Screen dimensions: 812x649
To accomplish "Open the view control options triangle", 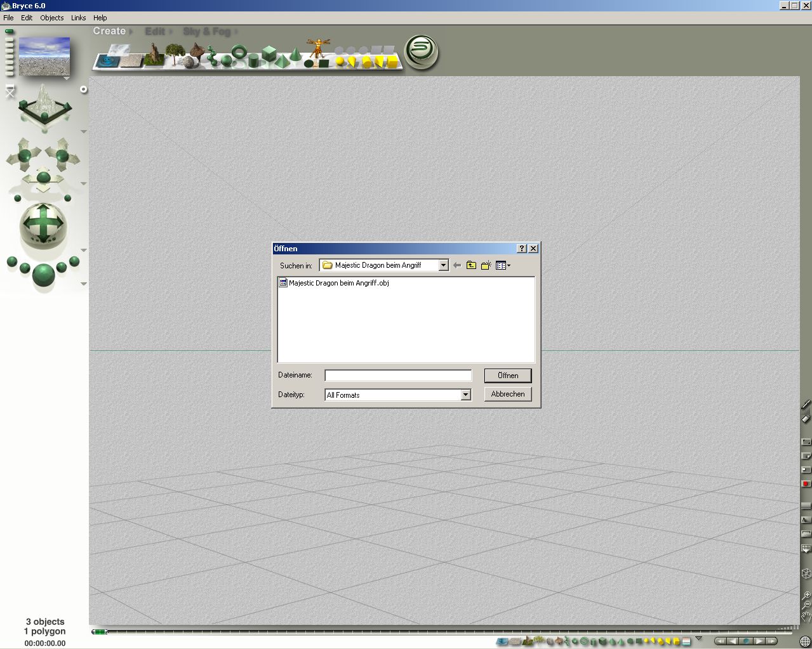I will click(84, 132).
